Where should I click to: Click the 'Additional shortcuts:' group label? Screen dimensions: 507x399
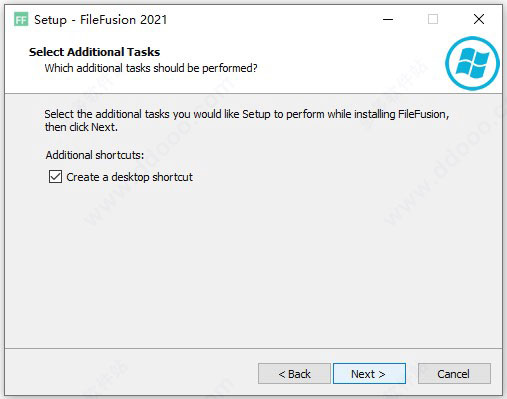click(x=95, y=155)
